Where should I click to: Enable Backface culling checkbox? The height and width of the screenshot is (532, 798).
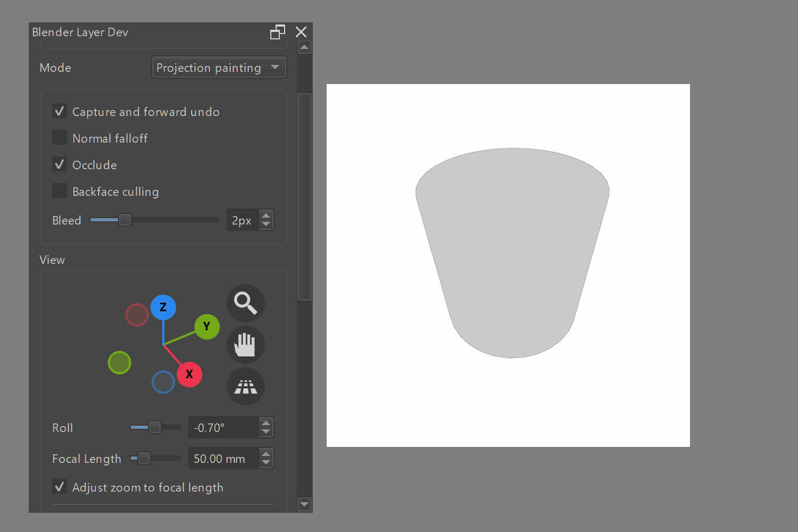[x=60, y=190]
